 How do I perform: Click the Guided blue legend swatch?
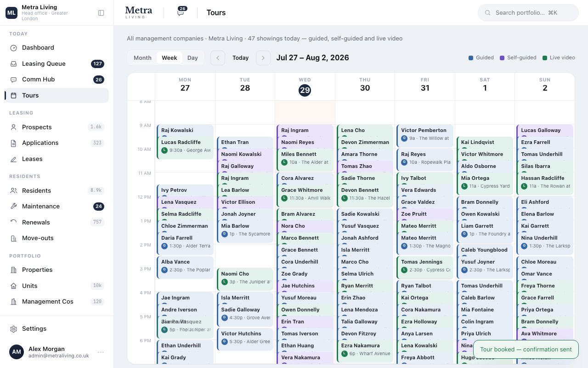[471, 58]
